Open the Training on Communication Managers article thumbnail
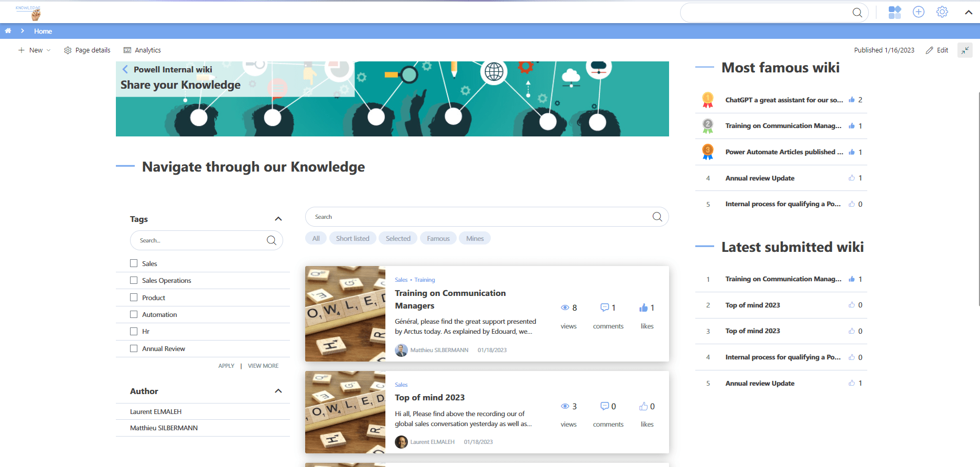 (345, 314)
